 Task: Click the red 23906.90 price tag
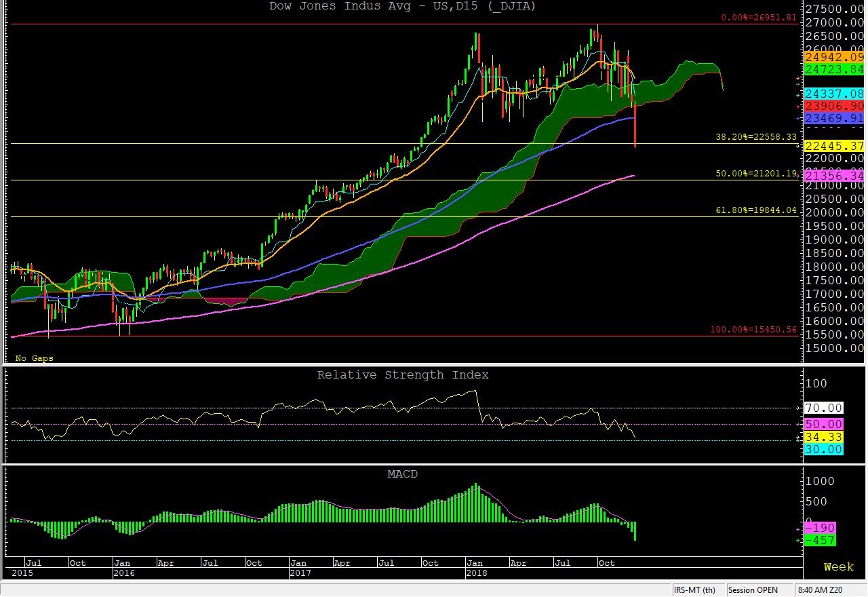point(833,107)
